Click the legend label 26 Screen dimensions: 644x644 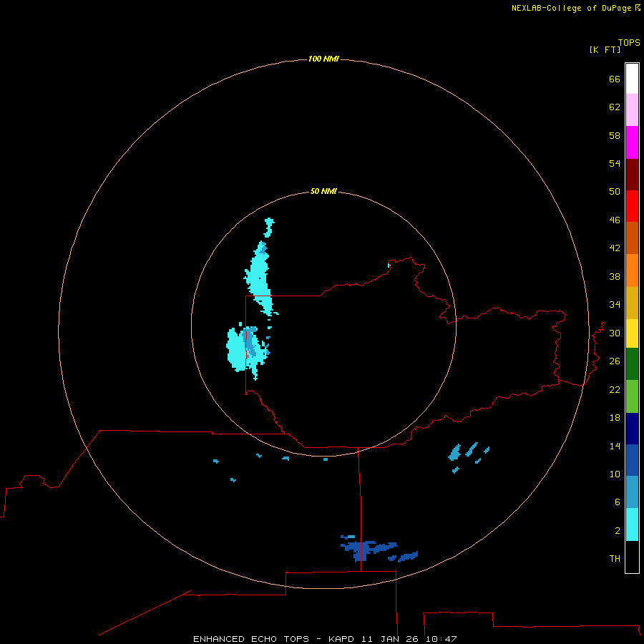coord(615,361)
